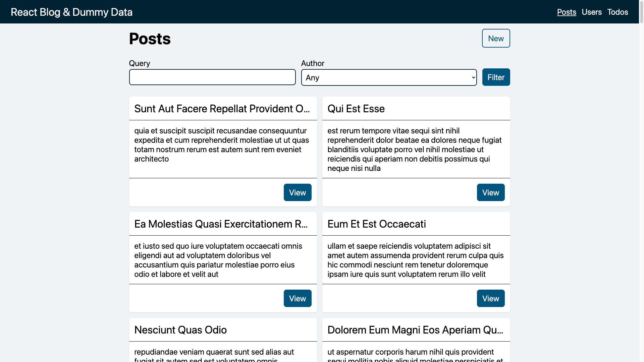Click the page vertical scrollbar
644x362 pixels.
pos(641,181)
